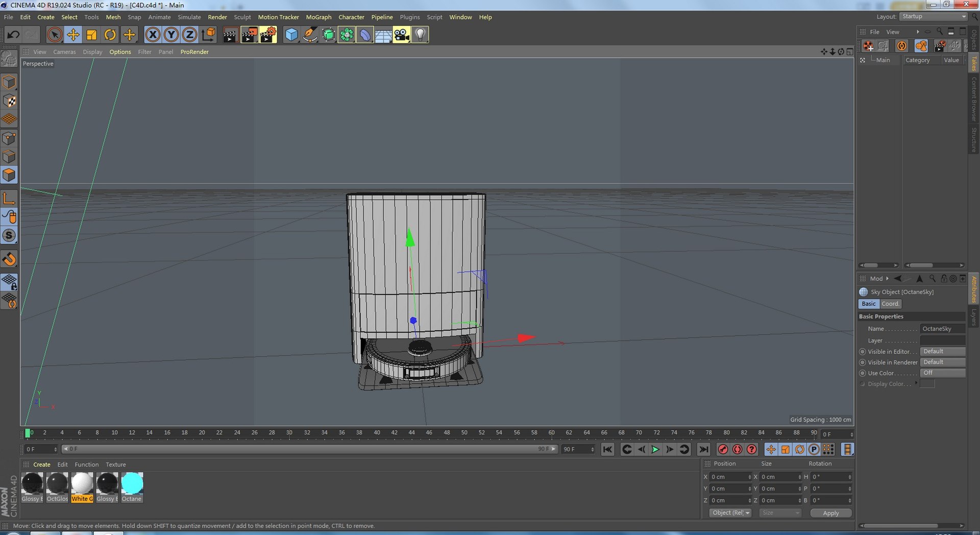Open Visible in Renderer Default dropdown
Image resolution: width=980 pixels, height=535 pixels.
943,362
